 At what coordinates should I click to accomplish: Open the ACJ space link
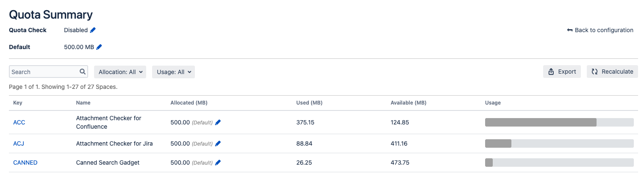(19, 143)
